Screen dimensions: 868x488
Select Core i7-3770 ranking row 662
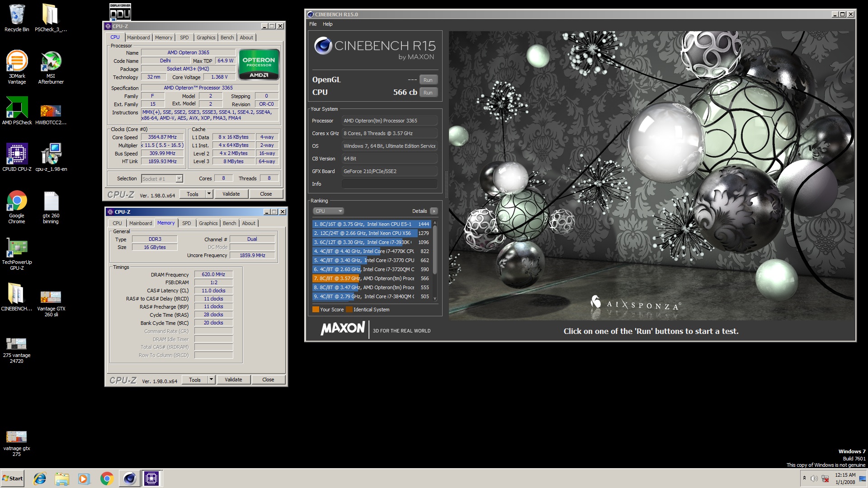coord(371,260)
